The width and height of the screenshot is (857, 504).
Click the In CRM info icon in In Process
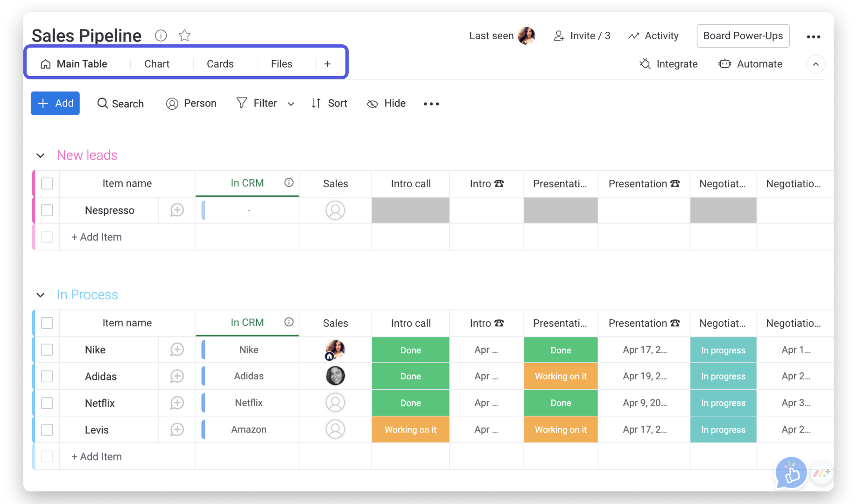click(x=289, y=322)
